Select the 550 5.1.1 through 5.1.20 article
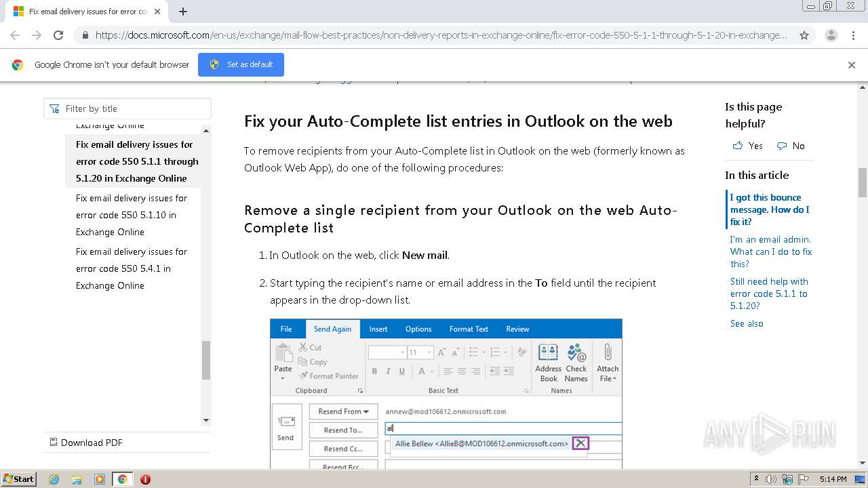The height and width of the screenshot is (488, 868). pyautogui.click(x=137, y=161)
